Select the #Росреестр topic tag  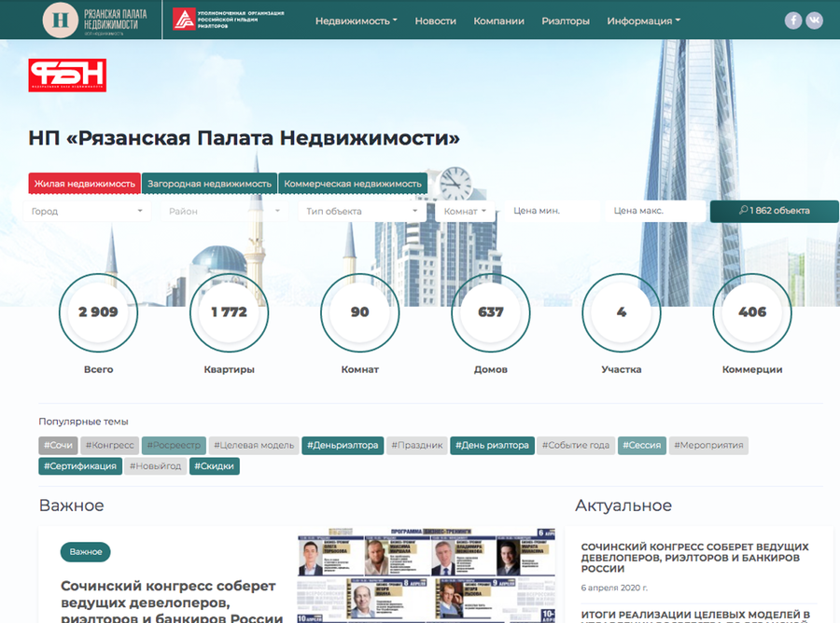[174, 445]
